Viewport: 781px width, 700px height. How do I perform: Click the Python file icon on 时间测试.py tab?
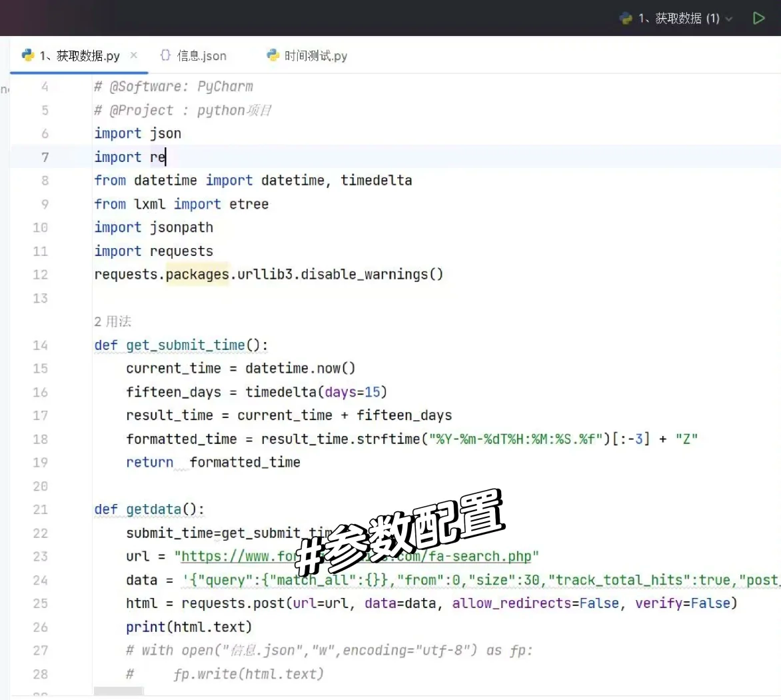(x=273, y=55)
